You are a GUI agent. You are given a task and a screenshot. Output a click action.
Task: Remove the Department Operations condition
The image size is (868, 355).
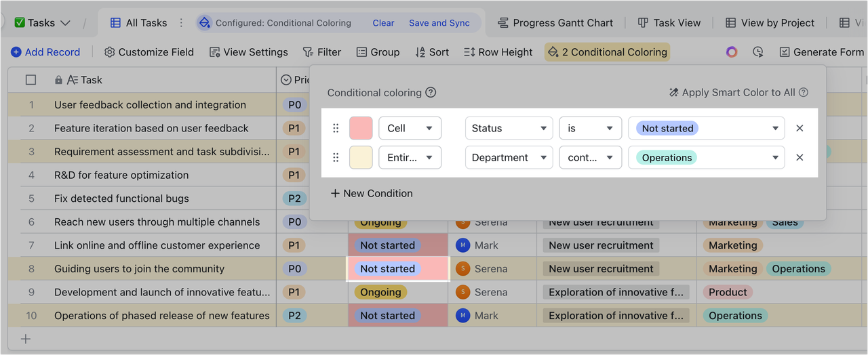click(x=800, y=158)
